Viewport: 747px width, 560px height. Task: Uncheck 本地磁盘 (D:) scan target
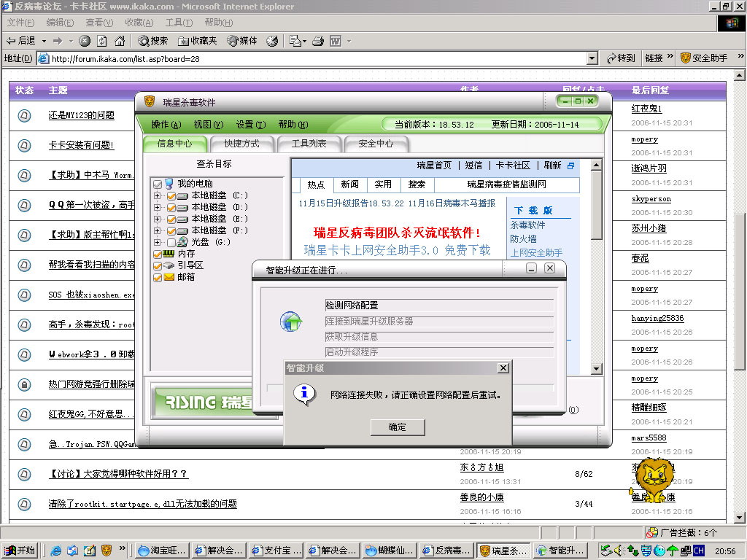171,208
